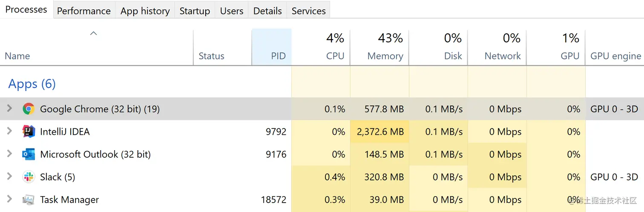Expand the Slack process group

[9, 177]
